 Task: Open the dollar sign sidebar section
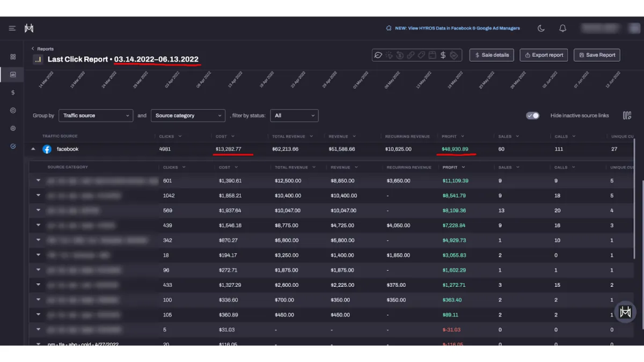coord(13,93)
